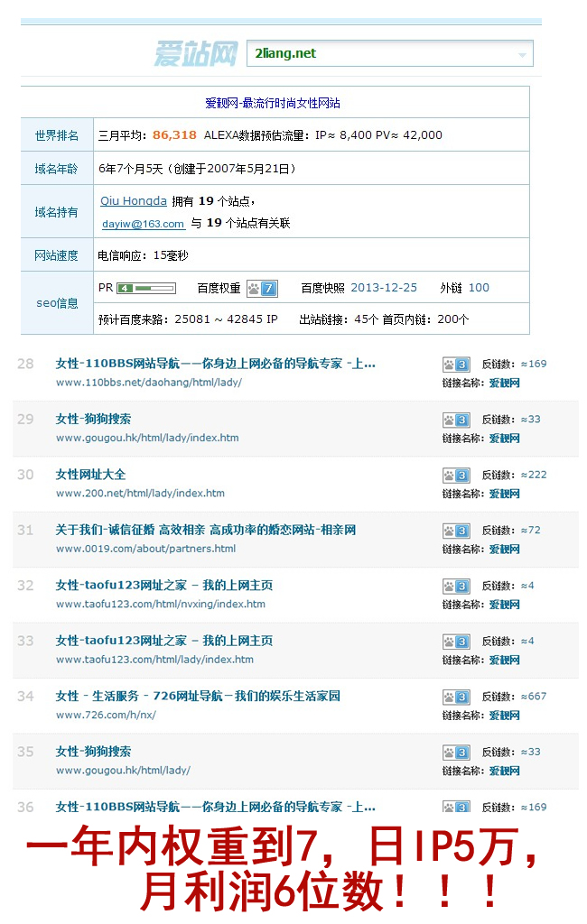Open 爱靓网 link name in row 33

click(x=505, y=660)
